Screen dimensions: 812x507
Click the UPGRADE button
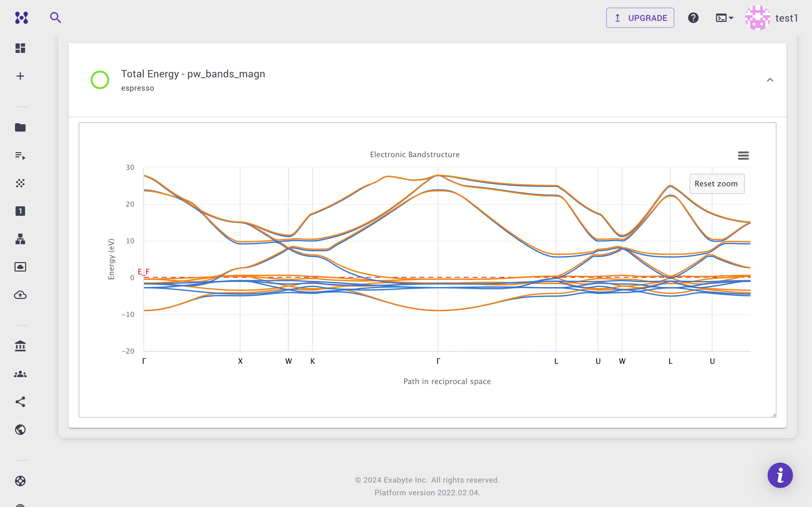pos(640,18)
